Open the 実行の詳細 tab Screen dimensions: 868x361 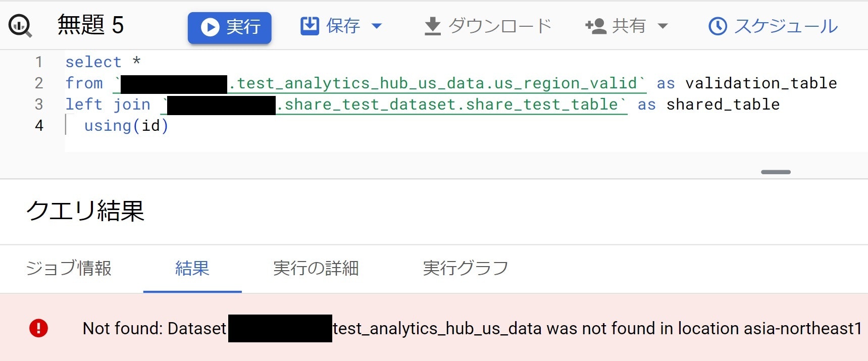(x=316, y=269)
